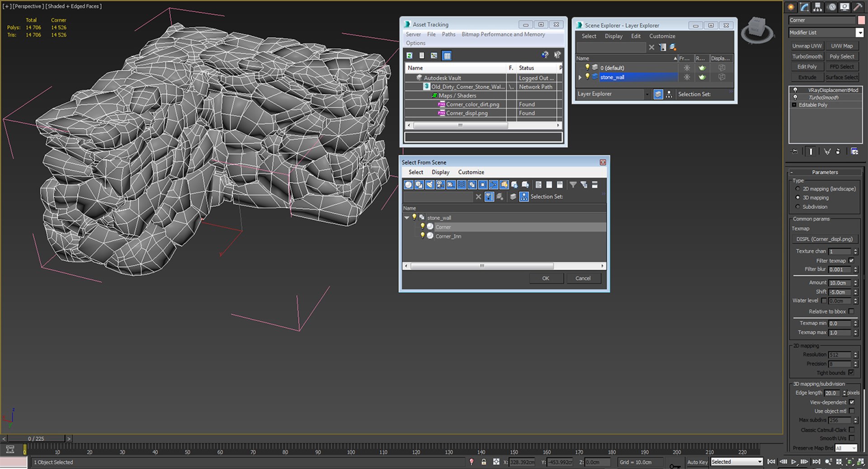
Task: Enable the Relative to bbox checkbox
Action: [852, 311]
